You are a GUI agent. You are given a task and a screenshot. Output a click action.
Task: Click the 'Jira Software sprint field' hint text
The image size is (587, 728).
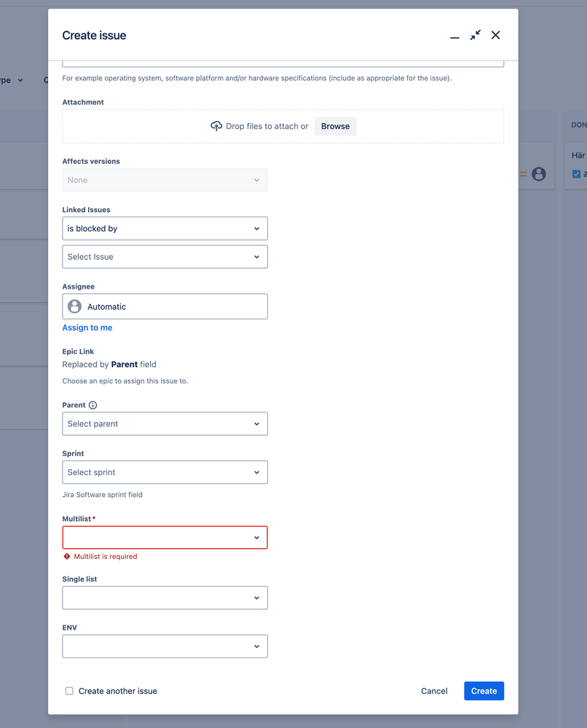click(x=102, y=495)
